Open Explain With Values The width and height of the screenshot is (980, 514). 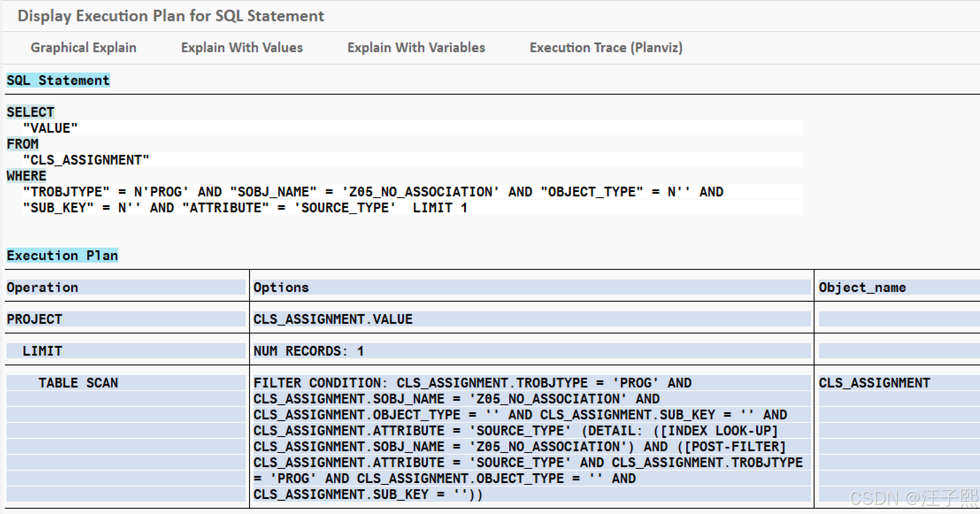pyautogui.click(x=242, y=48)
